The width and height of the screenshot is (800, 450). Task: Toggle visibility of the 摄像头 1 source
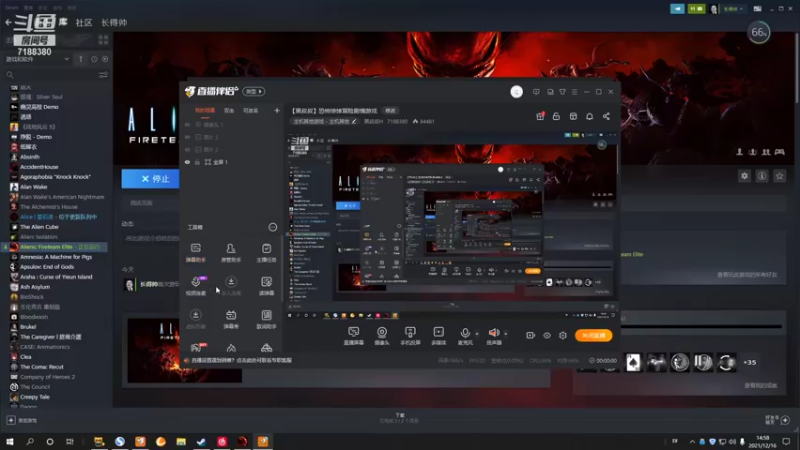[x=187, y=124]
